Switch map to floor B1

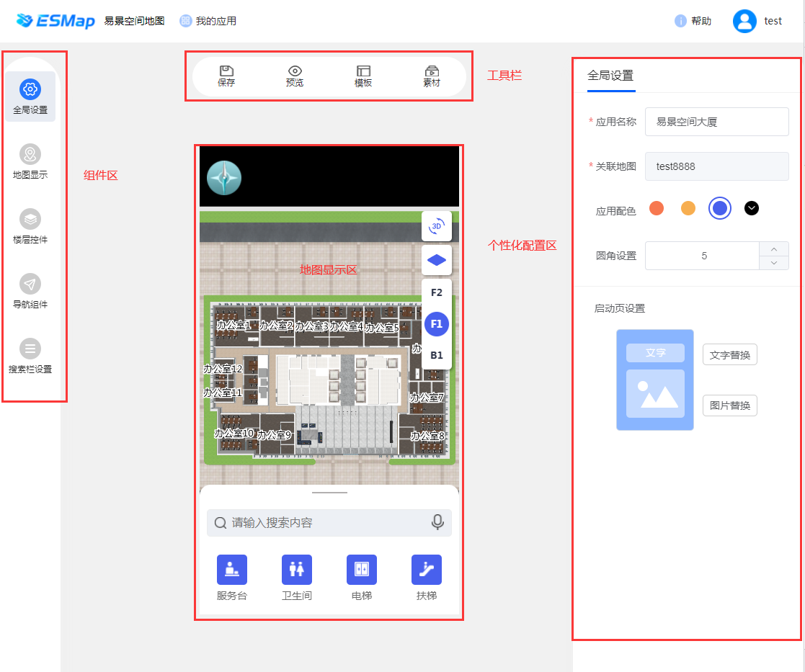click(437, 355)
